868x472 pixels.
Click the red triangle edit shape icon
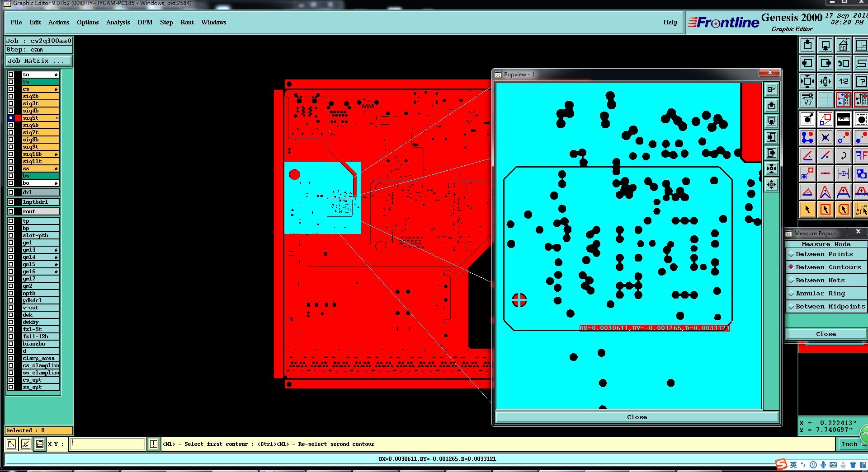[807, 192]
